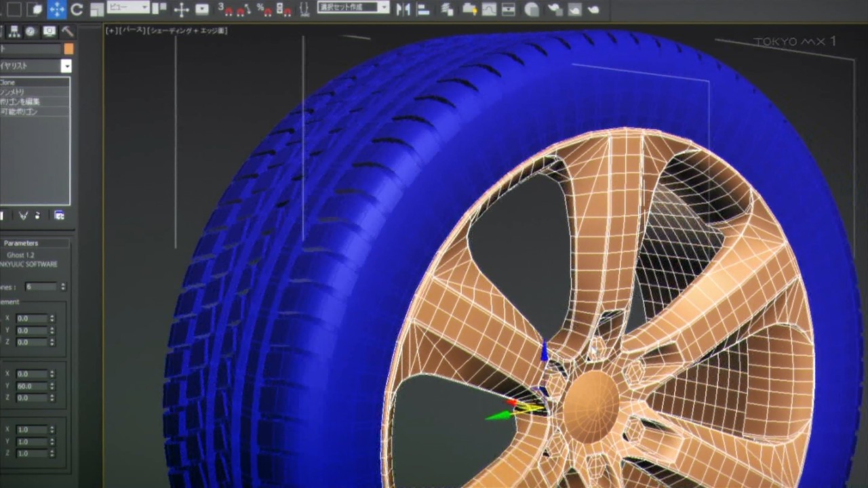868x488 pixels.
Task: Click the spinner beside the 60.0 value
Action: [52, 386]
